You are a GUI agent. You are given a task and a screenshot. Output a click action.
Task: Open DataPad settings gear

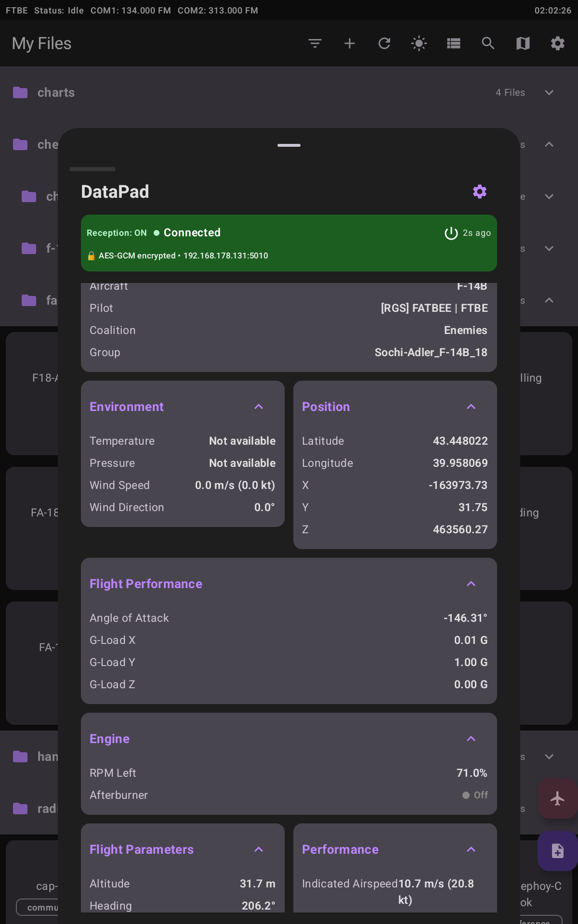pyautogui.click(x=480, y=192)
